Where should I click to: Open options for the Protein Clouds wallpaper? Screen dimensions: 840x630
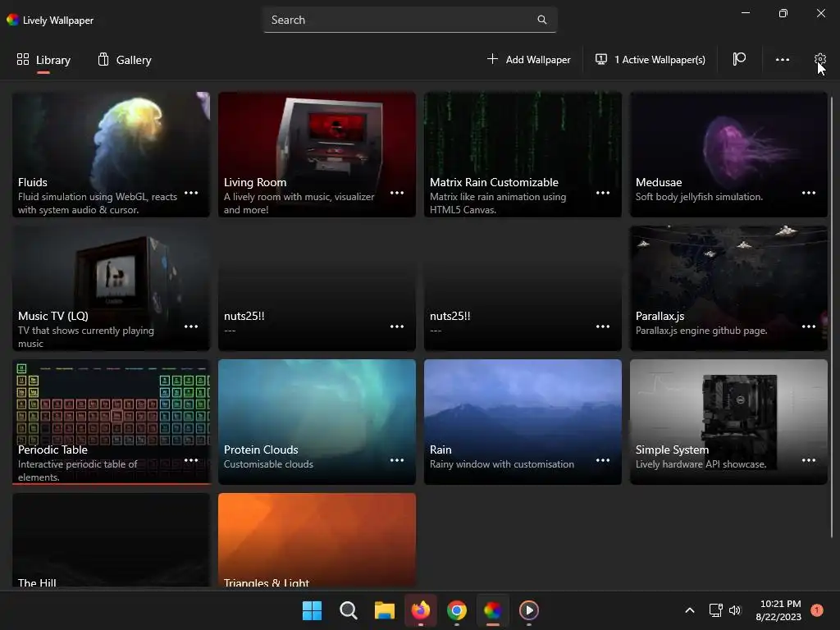click(397, 460)
